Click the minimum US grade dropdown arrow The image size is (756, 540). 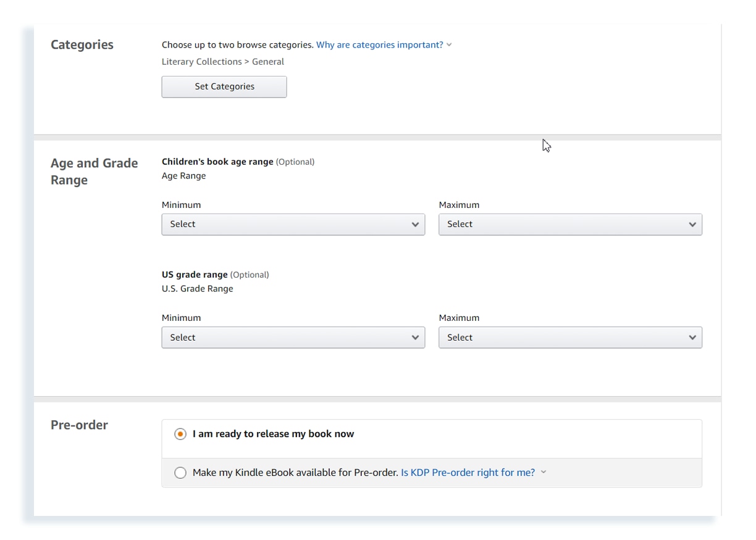tap(416, 338)
